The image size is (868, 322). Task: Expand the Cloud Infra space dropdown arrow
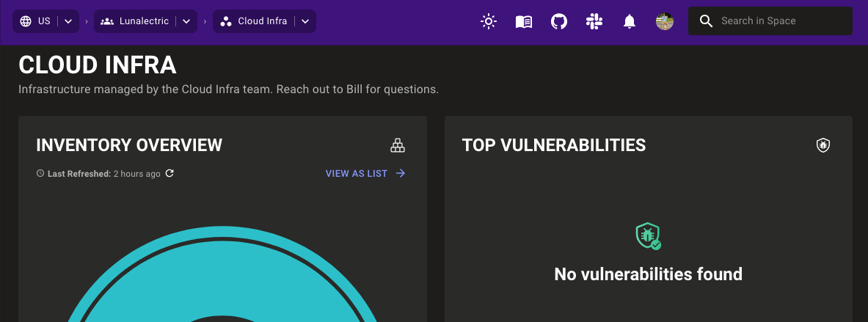[305, 21]
